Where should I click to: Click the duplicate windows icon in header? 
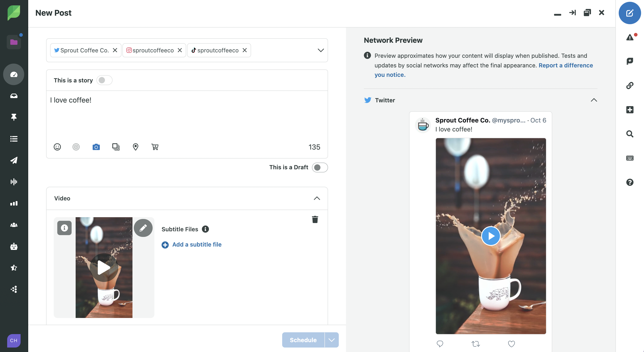coord(587,13)
